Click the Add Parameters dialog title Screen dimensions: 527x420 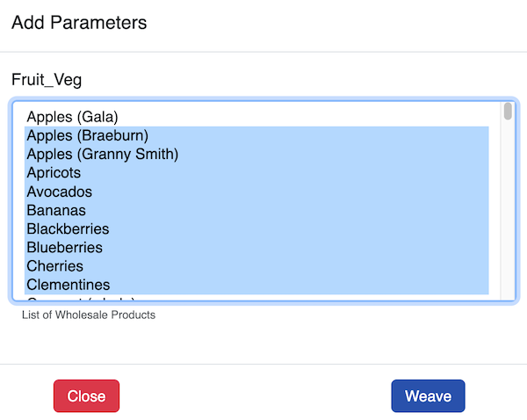click(79, 23)
